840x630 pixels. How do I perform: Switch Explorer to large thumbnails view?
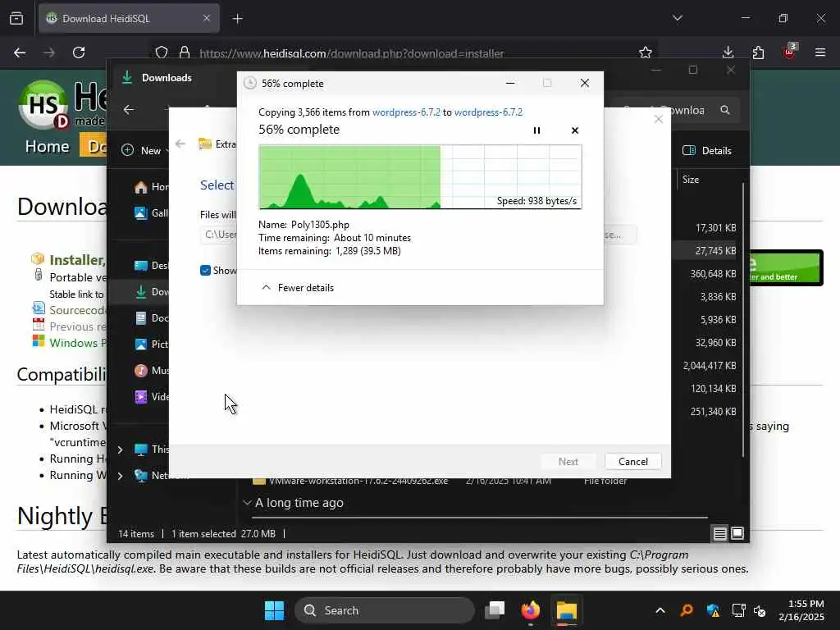(737, 533)
